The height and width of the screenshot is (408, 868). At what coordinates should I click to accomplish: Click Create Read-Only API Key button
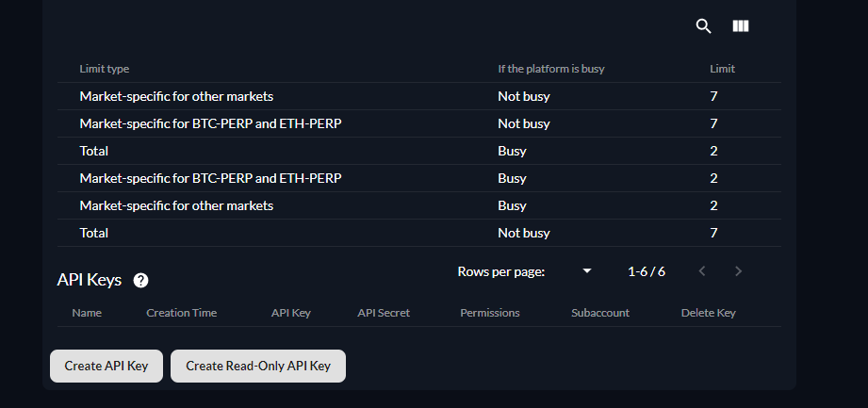point(258,366)
